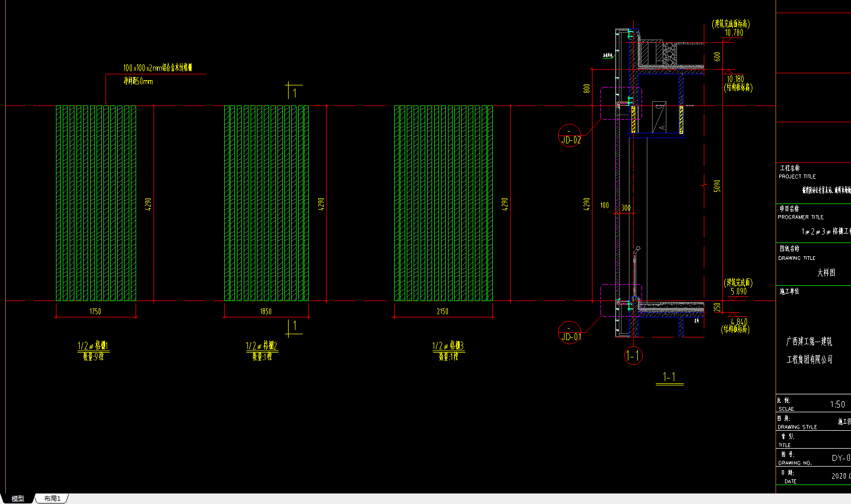
Task: Click the 2020 date value
Action: coord(841,476)
